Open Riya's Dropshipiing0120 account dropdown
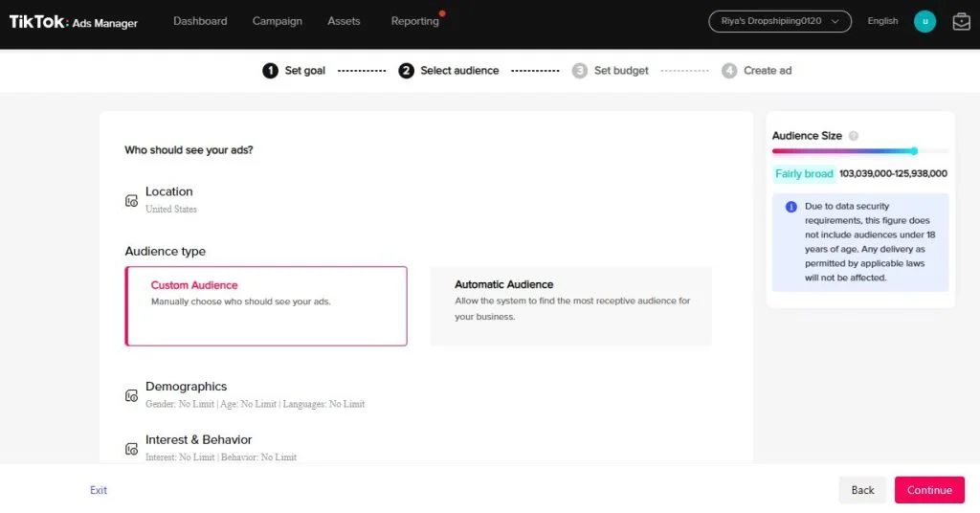980x513 pixels. (x=779, y=21)
